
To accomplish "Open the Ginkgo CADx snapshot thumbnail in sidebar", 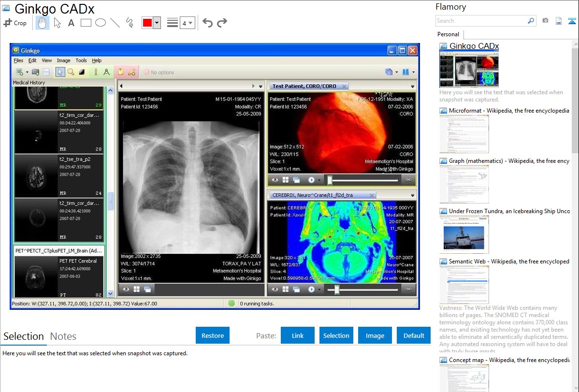I will click(469, 69).
